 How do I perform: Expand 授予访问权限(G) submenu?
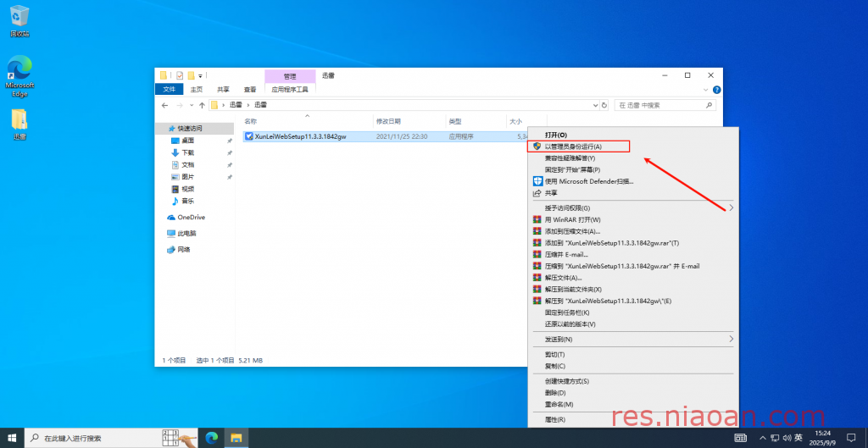(633, 208)
